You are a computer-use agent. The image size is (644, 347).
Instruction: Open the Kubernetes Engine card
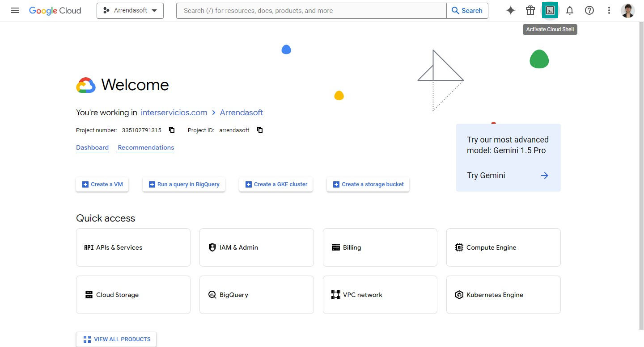504,295
